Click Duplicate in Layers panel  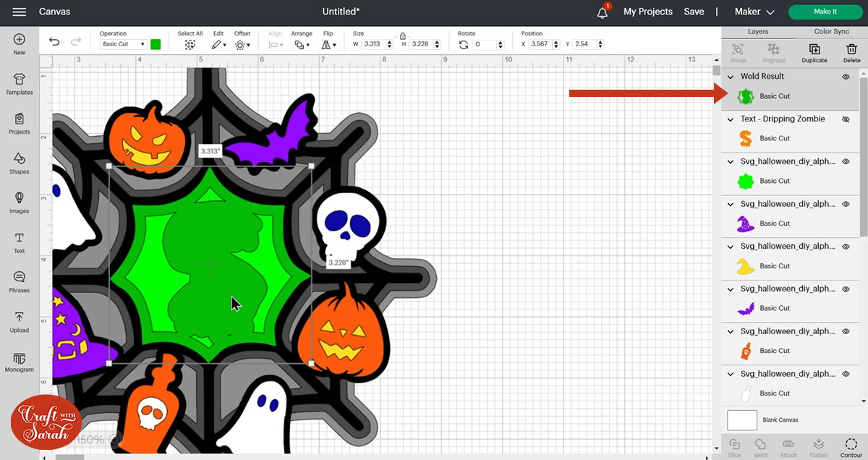pyautogui.click(x=814, y=53)
